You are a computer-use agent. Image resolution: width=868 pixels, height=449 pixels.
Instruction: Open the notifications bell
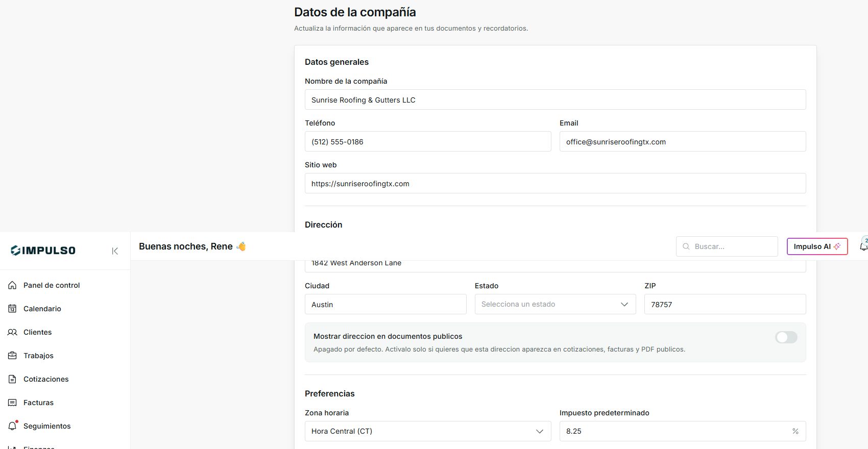point(863,246)
